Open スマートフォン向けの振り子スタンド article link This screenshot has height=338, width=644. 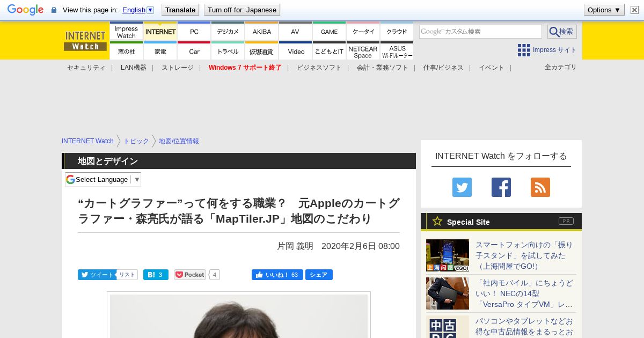click(x=524, y=255)
